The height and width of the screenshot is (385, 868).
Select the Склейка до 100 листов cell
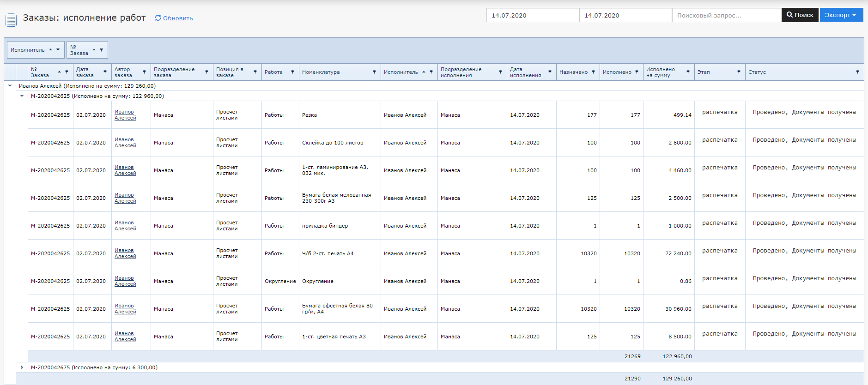click(x=340, y=143)
